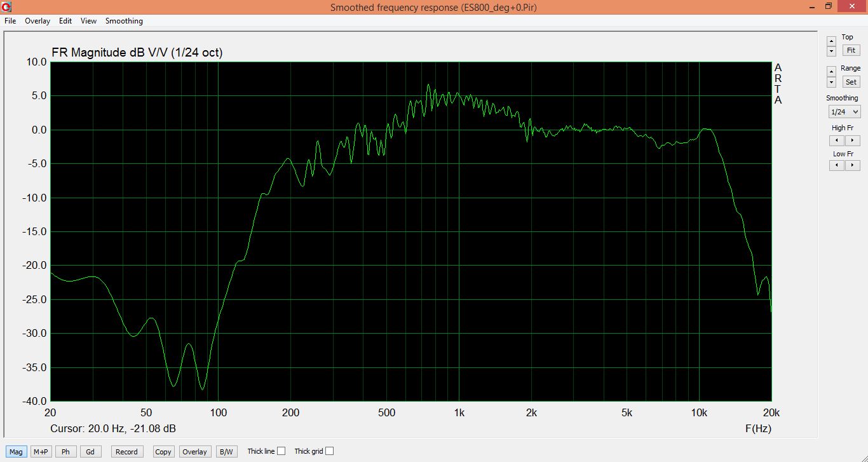The image size is (868, 462).
Task: Close the Smoothed frequency response window
Action: 851,6
